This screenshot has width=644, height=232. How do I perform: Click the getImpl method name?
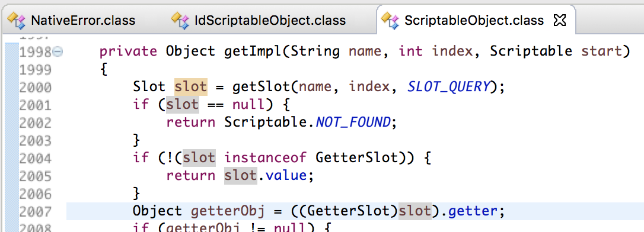pyautogui.click(x=253, y=51)
